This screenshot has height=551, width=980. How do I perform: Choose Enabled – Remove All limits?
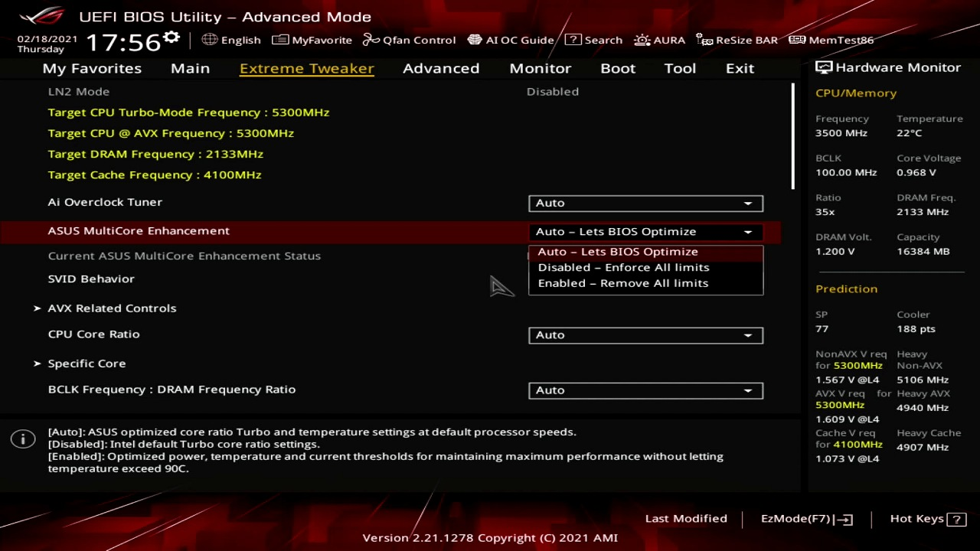(x=645, y=283)
